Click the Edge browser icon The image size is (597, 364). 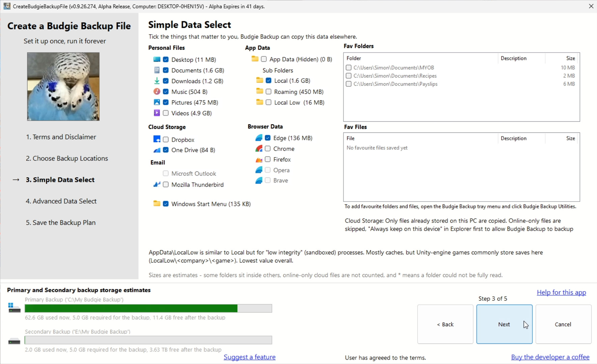(x=259, y=138)
